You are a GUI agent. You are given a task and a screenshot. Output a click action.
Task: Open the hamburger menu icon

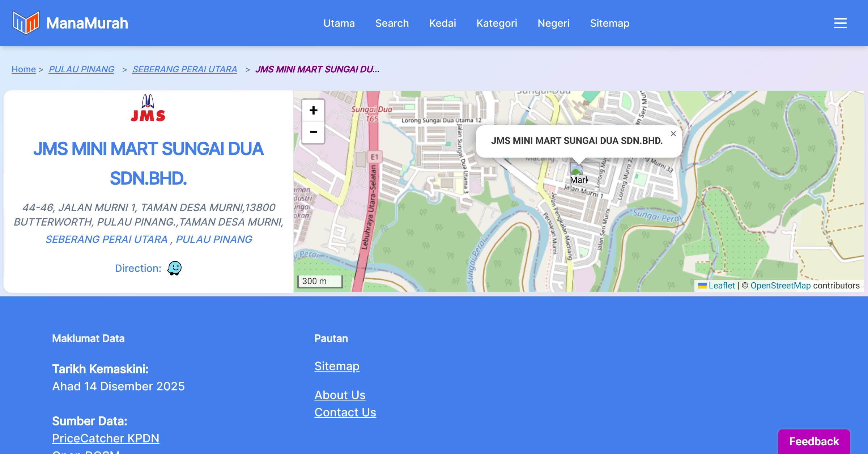(x=840, y=23)
